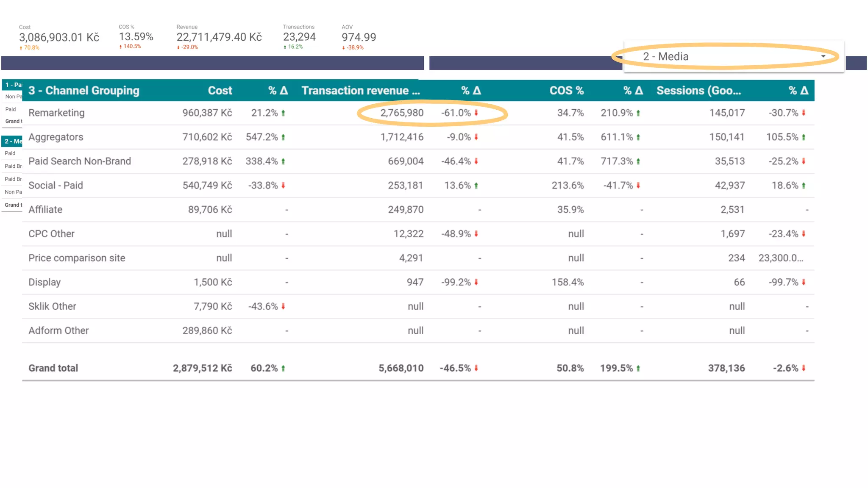Image resolution: width=868 pixels, height=488 pixels.
Task: Click red arrow next to Display revenue -99.2%
Action: pyautogui.click(x=476, y=282)
